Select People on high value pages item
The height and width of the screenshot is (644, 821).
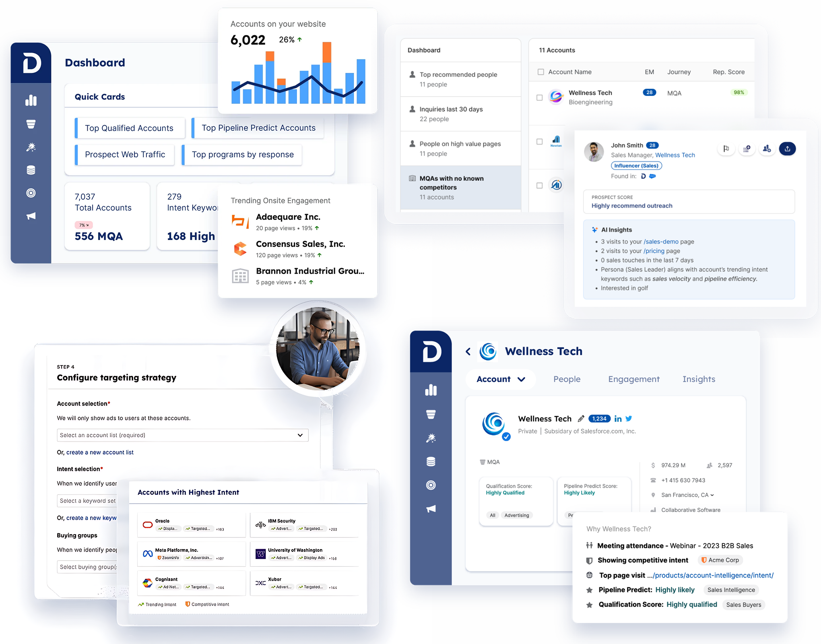[x=461, y=149]
